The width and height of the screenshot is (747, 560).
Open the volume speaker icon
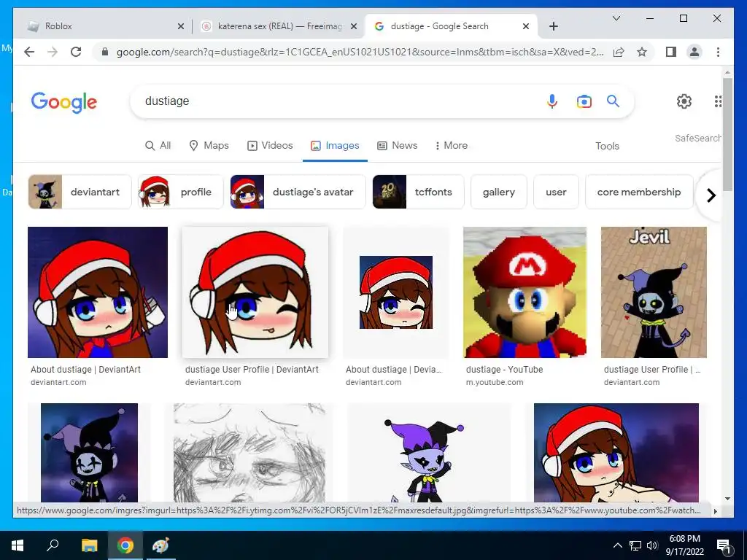pyautogui.click(x=652, y=545)
